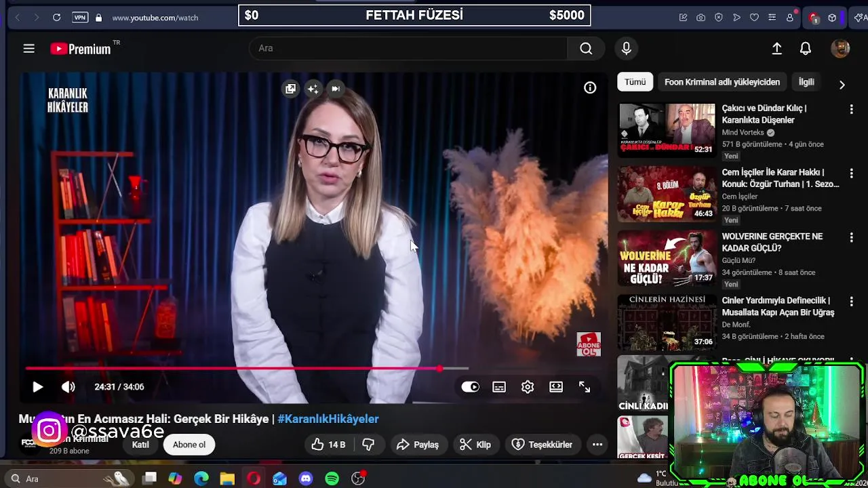Open Spotify from taskbar
The image size is (868, 488).
[332, 479]
